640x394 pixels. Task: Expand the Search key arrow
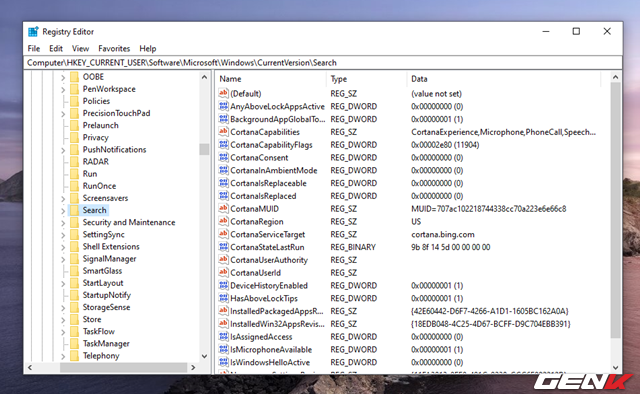coord(63,211)
